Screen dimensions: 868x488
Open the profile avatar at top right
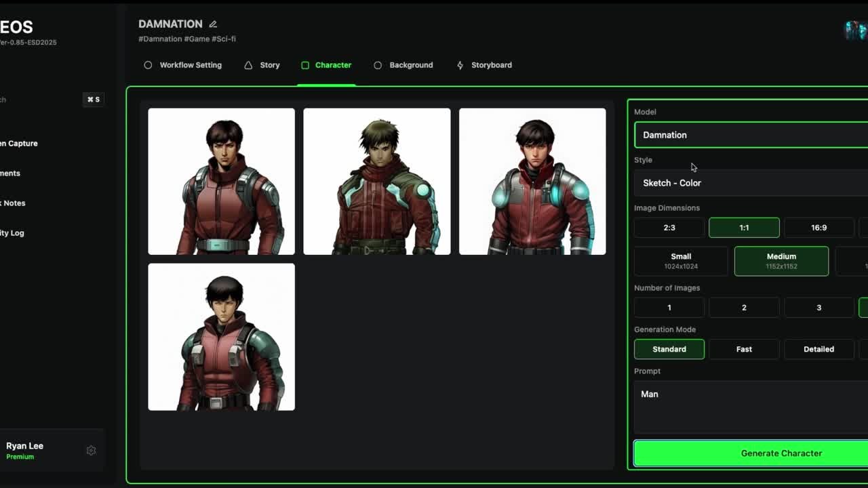pos(856,30)
